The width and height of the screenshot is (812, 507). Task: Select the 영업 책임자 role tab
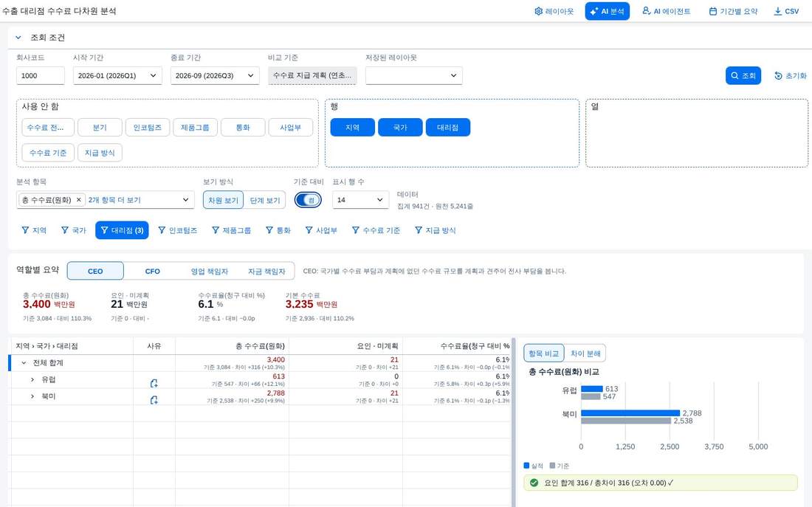209,271
